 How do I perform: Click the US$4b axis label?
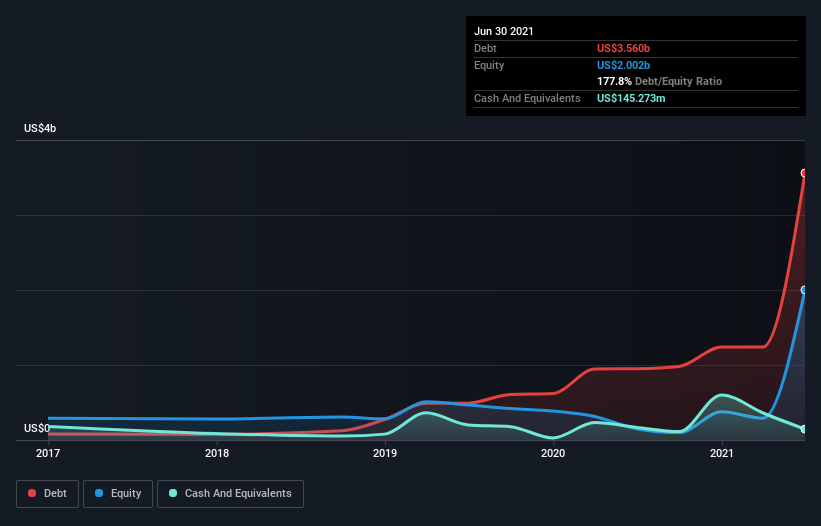[40, 128]
